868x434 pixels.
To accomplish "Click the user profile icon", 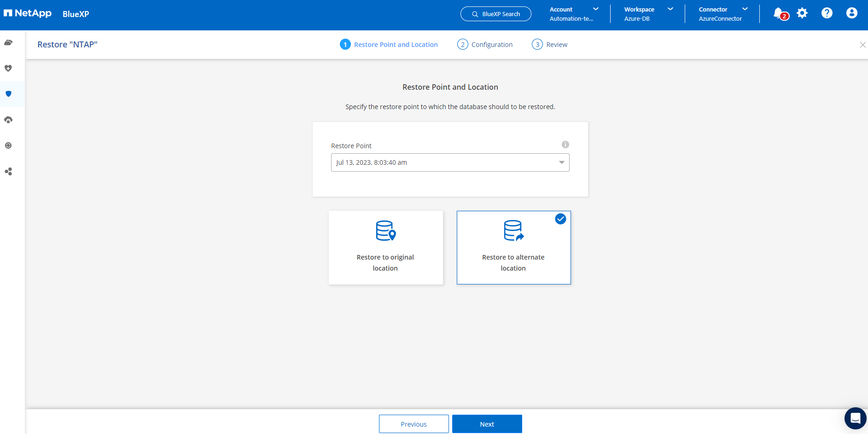I will tap(851, 13).
